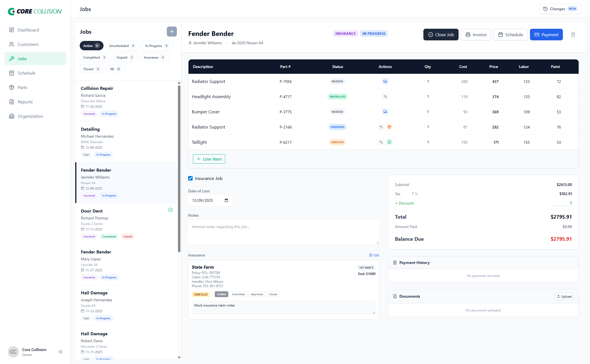The image size is (590, 364).
Task: Open settings via the gear icon near Owner
Action: coord(61,352)
